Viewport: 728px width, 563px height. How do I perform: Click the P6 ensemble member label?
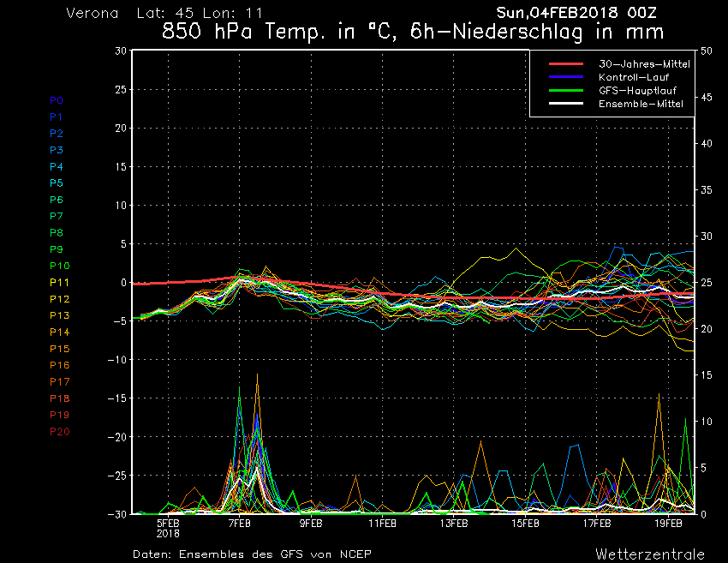click(x=57, y=200)
